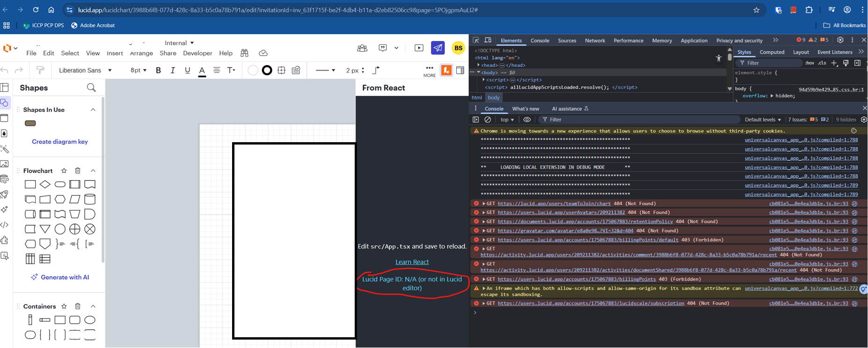Open the line style dropdown
868x348 pixels.
pos(325,70)
